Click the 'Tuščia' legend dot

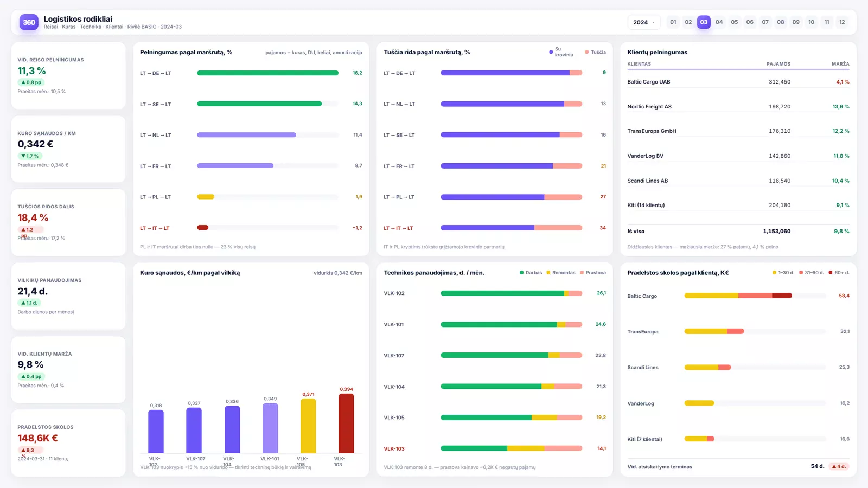point(587,53)
